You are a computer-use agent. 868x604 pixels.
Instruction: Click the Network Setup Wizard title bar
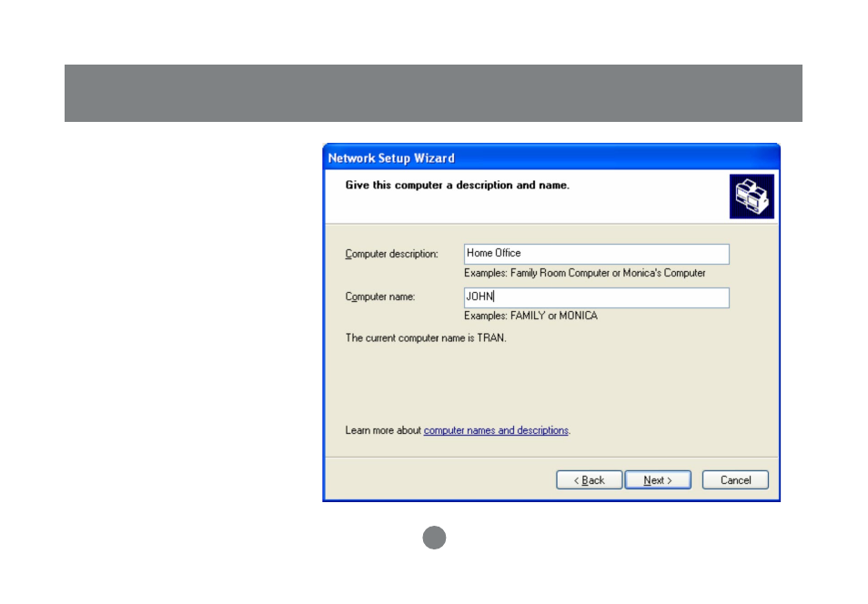550,157
